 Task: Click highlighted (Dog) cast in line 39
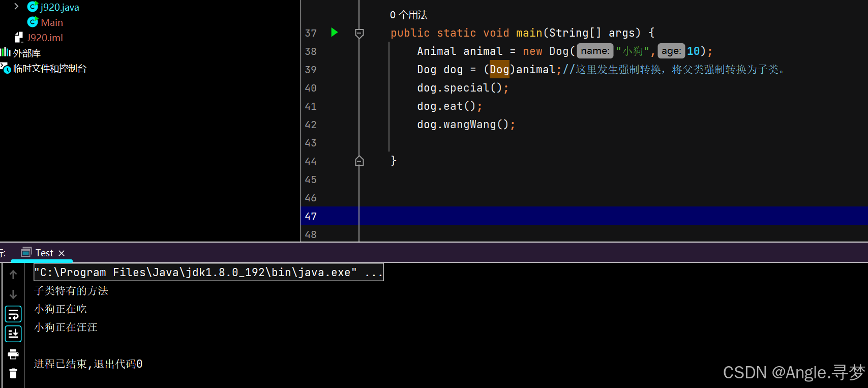[499, 69]
